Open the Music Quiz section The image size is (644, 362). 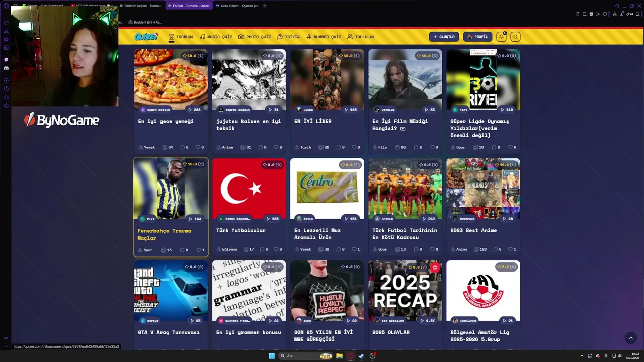point(216,37)
